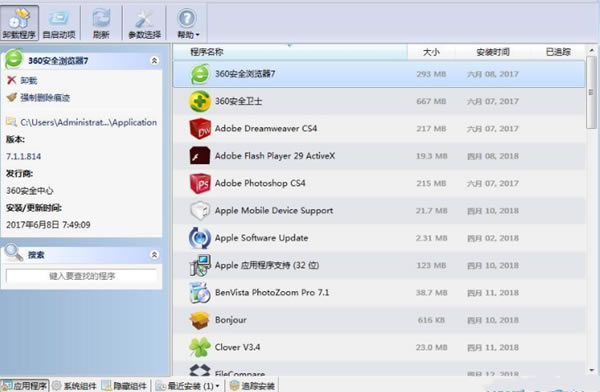Click the 360安全浏览器7 name in list

point(245,74)
